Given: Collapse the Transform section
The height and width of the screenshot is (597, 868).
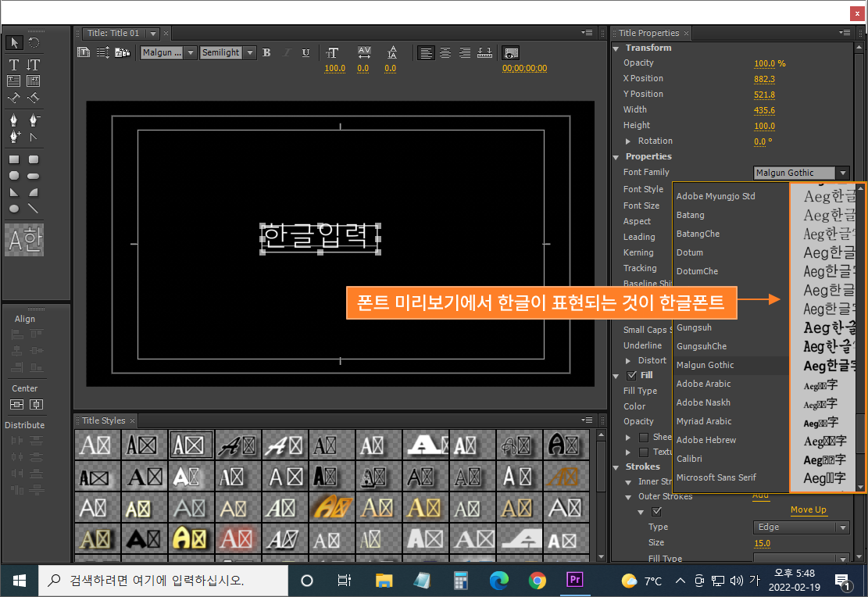Looking at the screenshot, I should 616,48.
